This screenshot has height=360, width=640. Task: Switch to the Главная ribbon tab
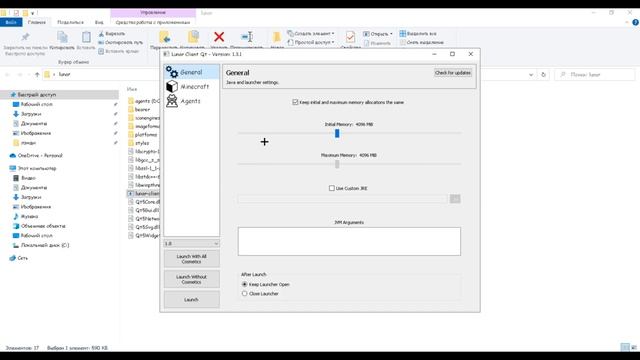coord(37,22)
